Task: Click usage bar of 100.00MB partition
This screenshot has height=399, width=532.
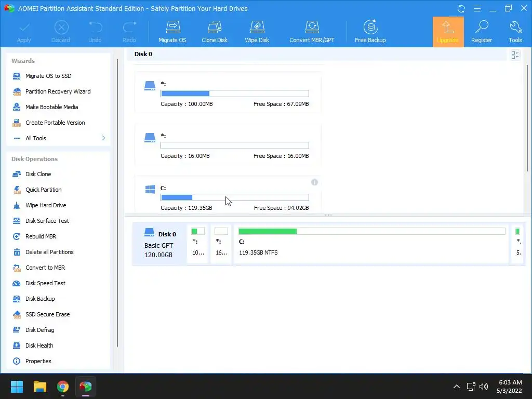Action: (235, 94)
